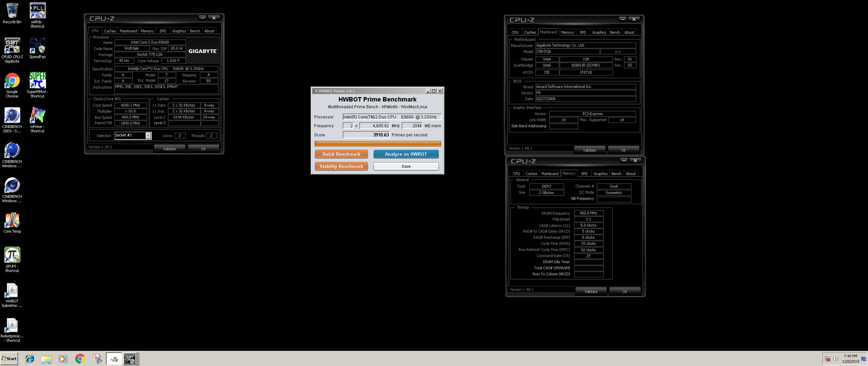Click Core Voltage value 1.616 V
Screen dimensions: 868x366
coord(173,61)
